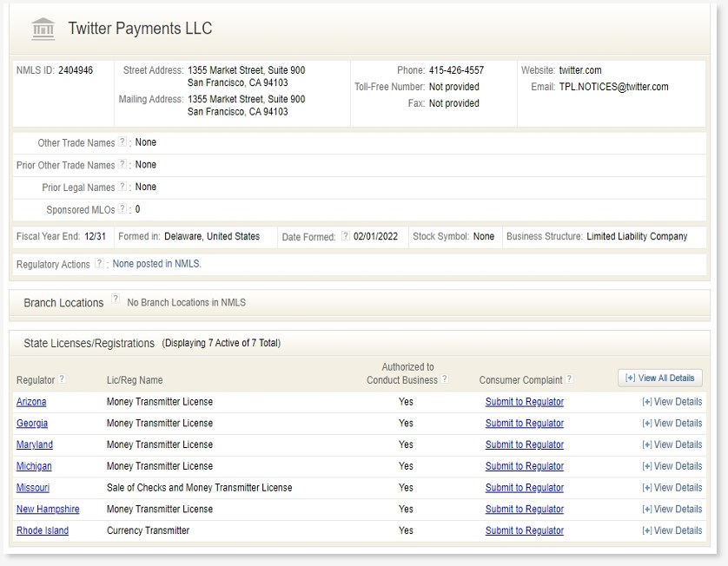Image resolution: width=728 pixels, height=566 pixels.
Task: Click help icon beside Regulator column header
Action: point(62,379)
